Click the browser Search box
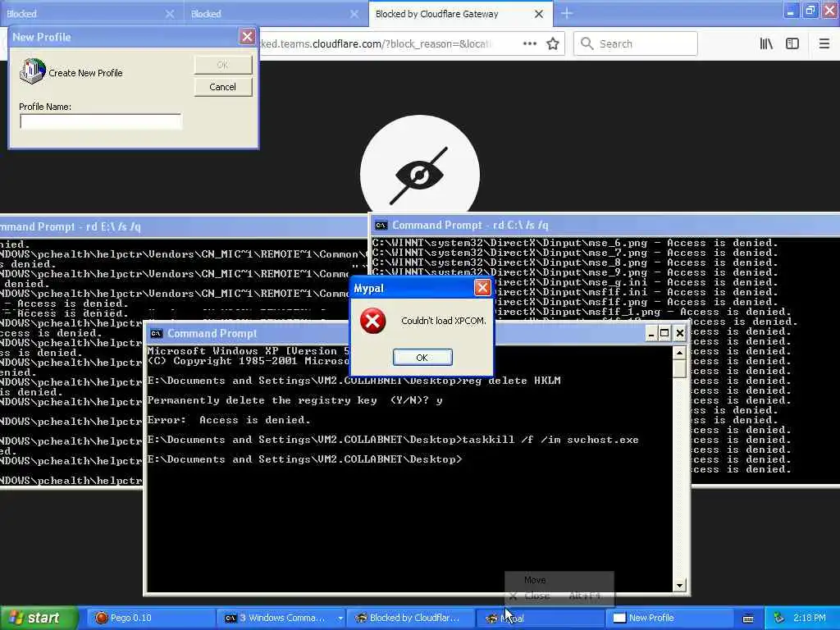 click(x=636, y=43)
